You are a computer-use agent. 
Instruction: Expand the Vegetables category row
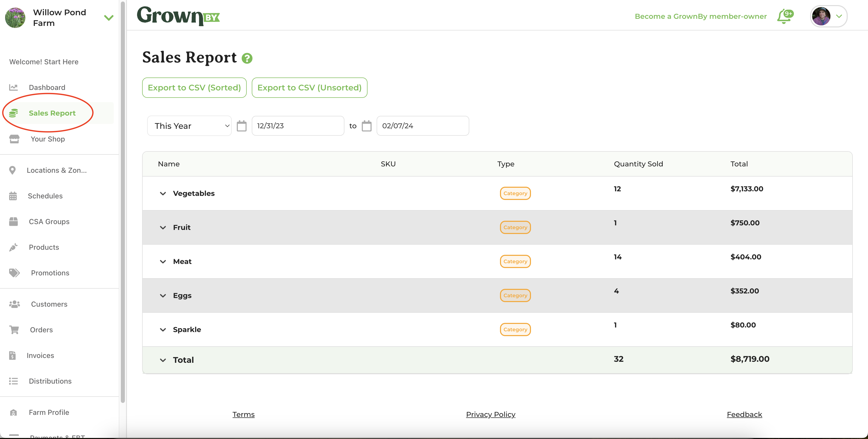pos(163,193)
